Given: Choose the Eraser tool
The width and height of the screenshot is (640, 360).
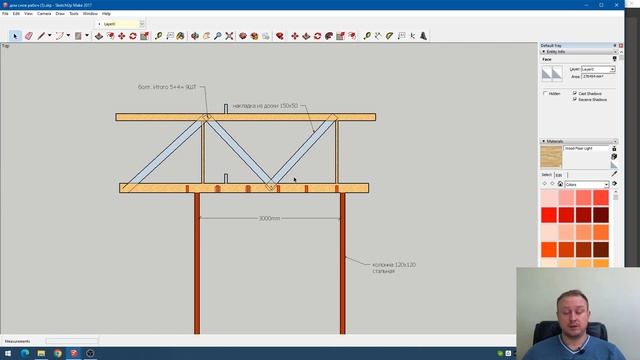Looking at the screenshot, I should 29,36.
